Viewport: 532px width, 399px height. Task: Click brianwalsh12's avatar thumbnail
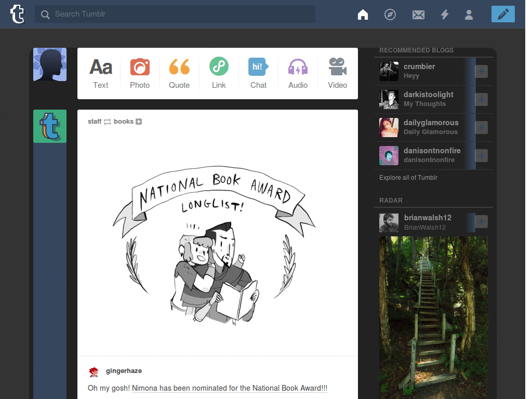pos(389,222)
